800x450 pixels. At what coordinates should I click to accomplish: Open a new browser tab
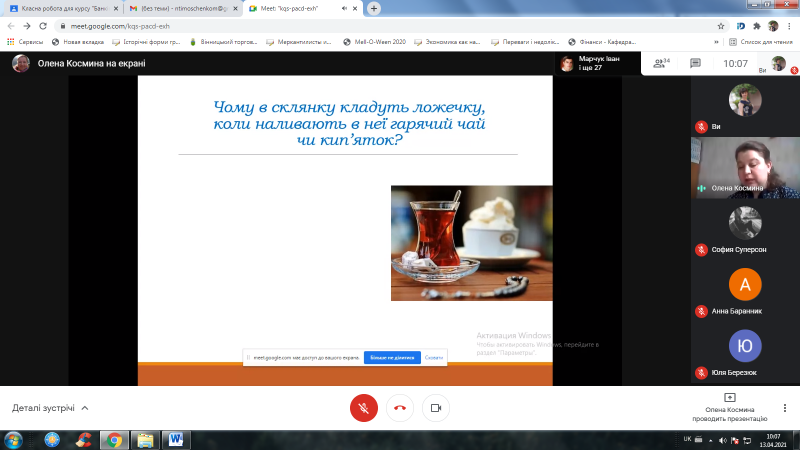click(x=374, y=9)
